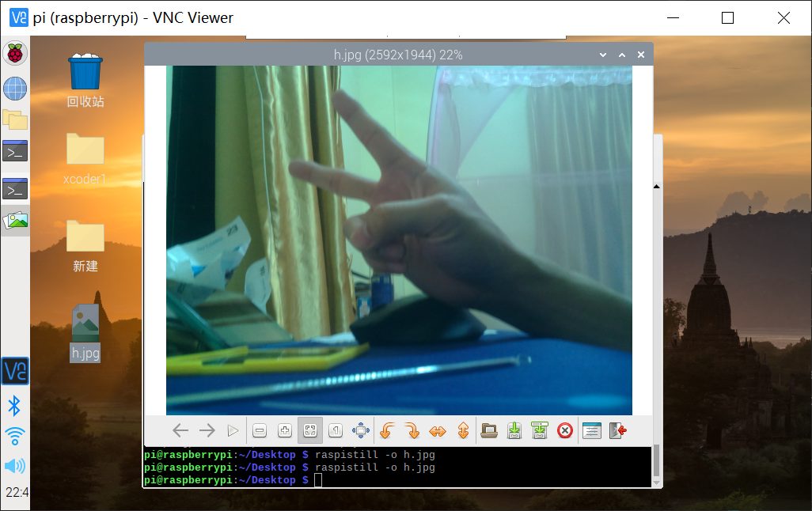Go to previous image in viewer
This screenshot has width=812, height=511.
(x=180, y=430)
